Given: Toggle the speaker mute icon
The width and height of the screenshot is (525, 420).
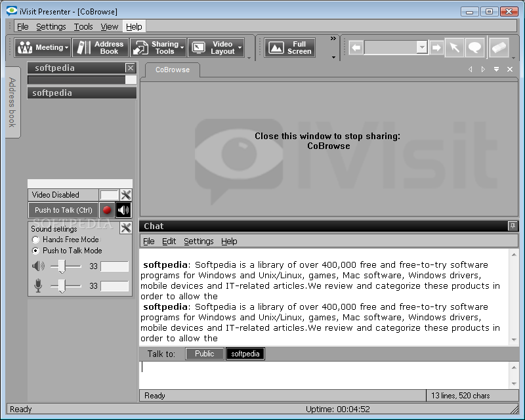Looking at the screenshot, I should click(x=123, y=210).
